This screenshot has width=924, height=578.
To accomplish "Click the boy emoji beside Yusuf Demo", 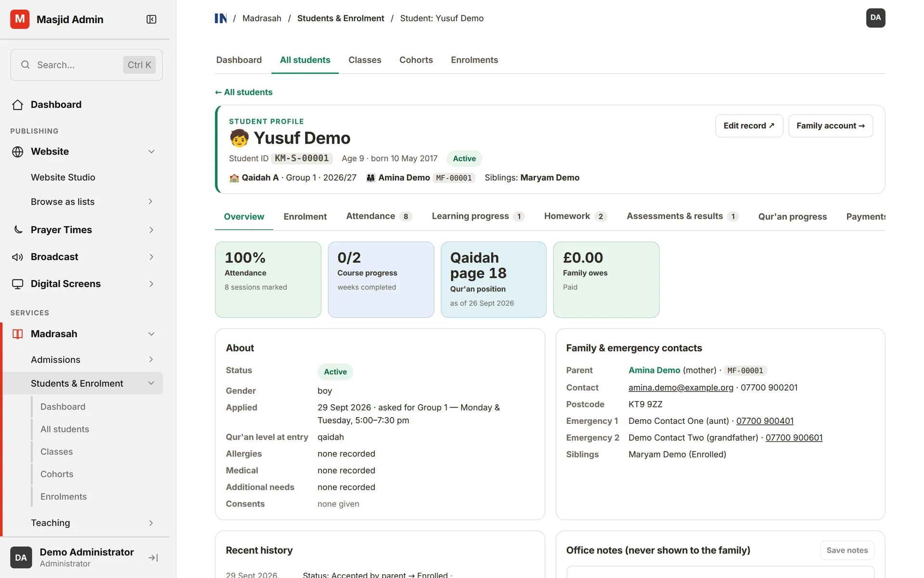I will (239, 138).
